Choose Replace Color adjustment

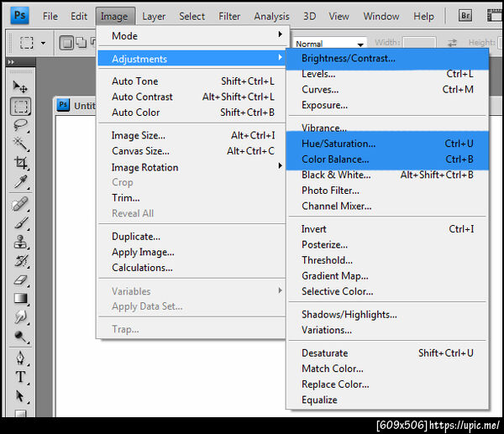point(387,384)
